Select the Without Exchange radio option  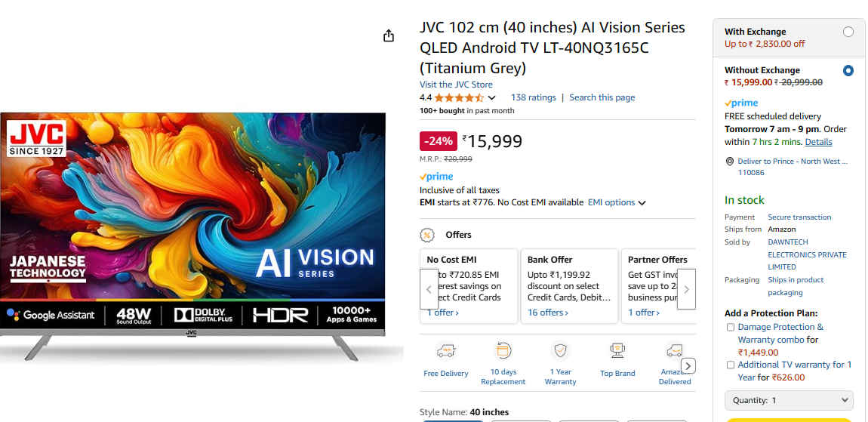click(x=848, y=71)
